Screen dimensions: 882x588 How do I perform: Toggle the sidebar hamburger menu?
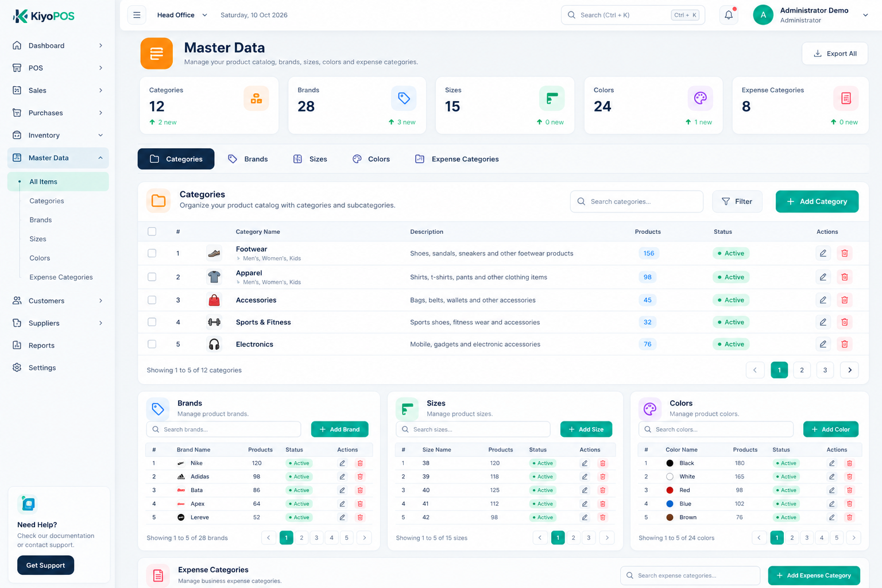[x=137, y=15]
